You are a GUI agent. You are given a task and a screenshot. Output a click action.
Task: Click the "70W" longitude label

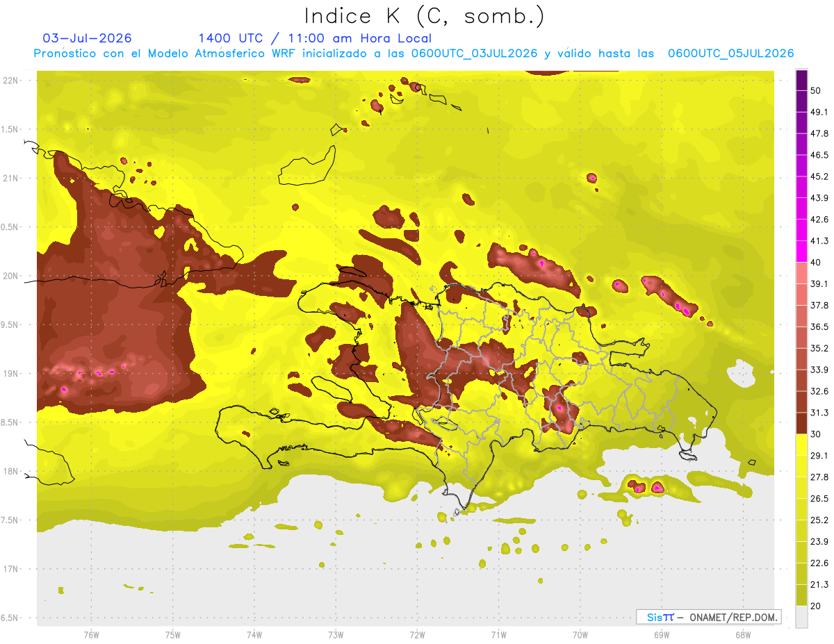(580, 635)
